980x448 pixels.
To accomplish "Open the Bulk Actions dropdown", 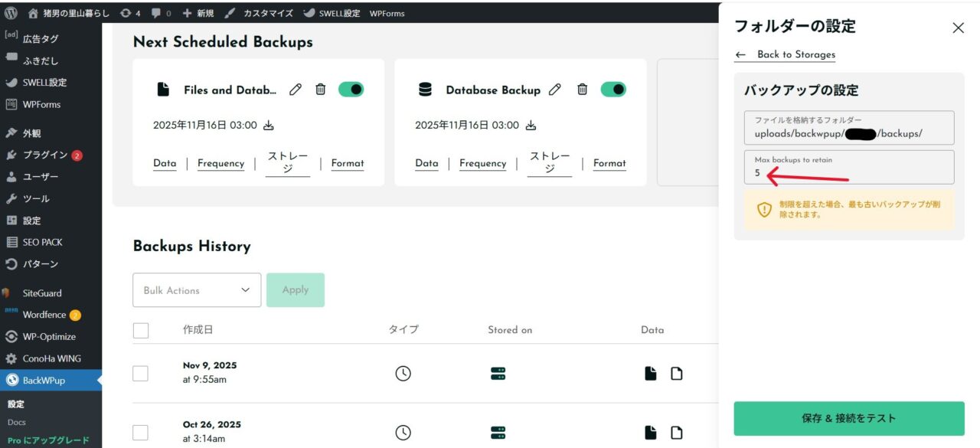I will pyautogui.click(x=197, y=290).
